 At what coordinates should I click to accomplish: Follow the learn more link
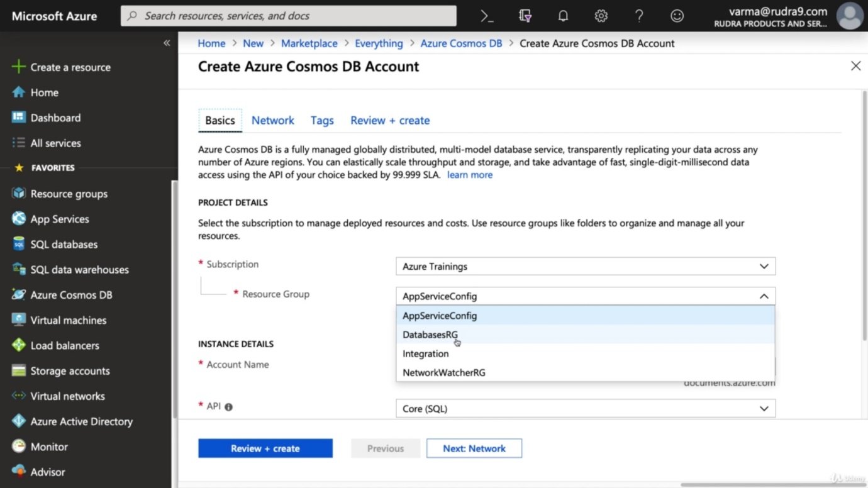(470, 175)
